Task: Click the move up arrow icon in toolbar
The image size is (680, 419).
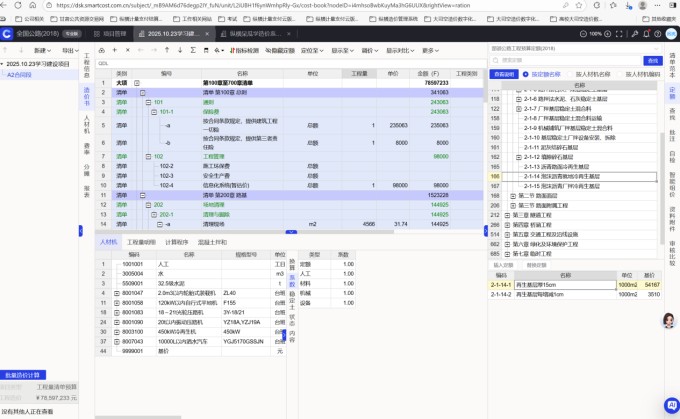Action: pyautogui.click(x=166, y=50)
